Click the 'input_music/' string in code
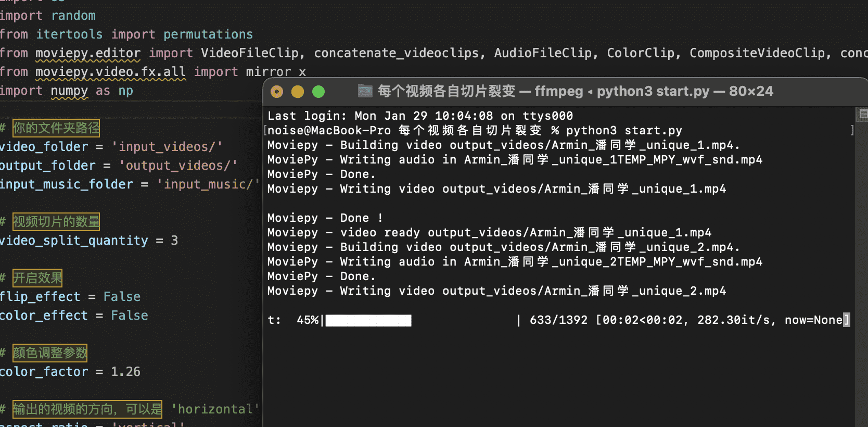 [208, 184]
